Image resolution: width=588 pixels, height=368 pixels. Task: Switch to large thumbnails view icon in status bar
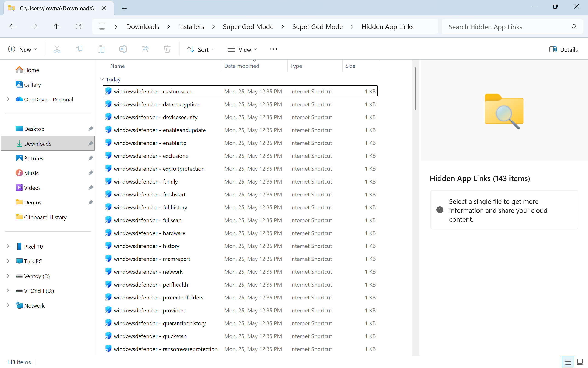580,362
